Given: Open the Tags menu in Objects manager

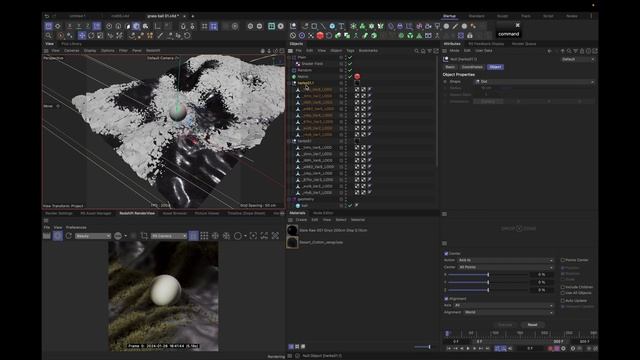Looking at the screenshot, I should (350, 51).
